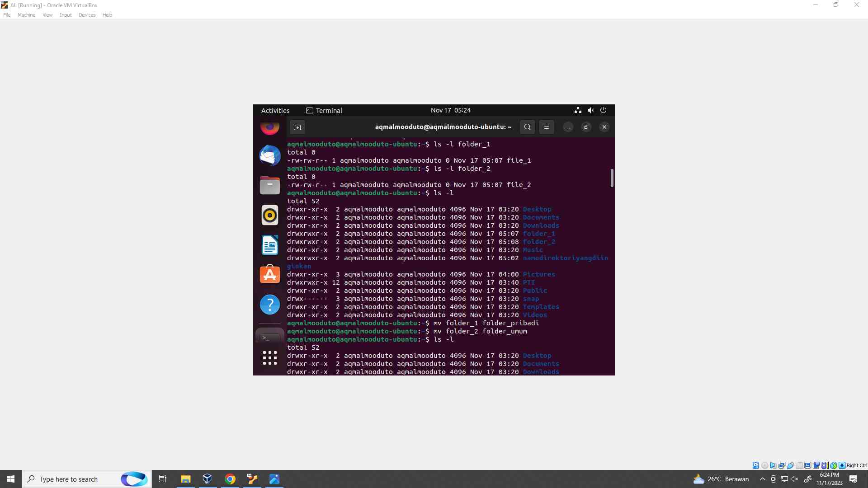
Task: Open VirtualBox Devices menu
Action: point(87,15)
